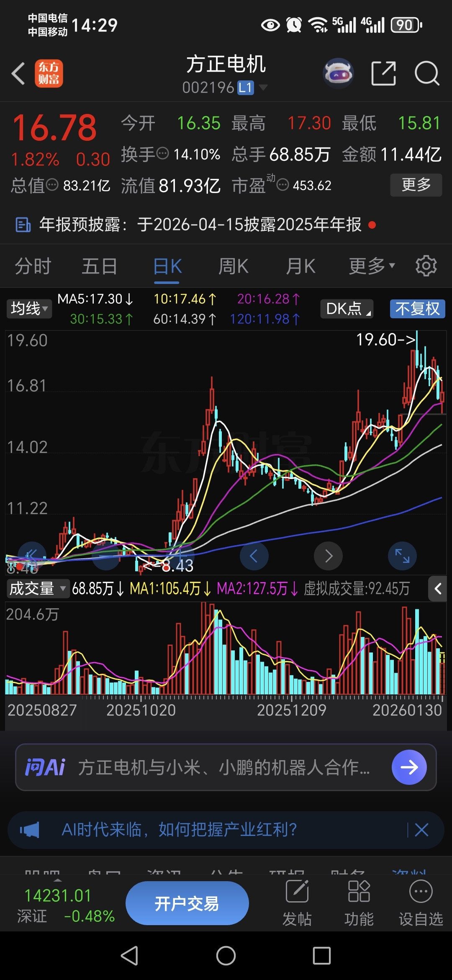Image resolution: width=452 pixels, height=980 pixels.
Task: Expand the stock code 002196 dropdown arrow
Action: pos(263,88)
